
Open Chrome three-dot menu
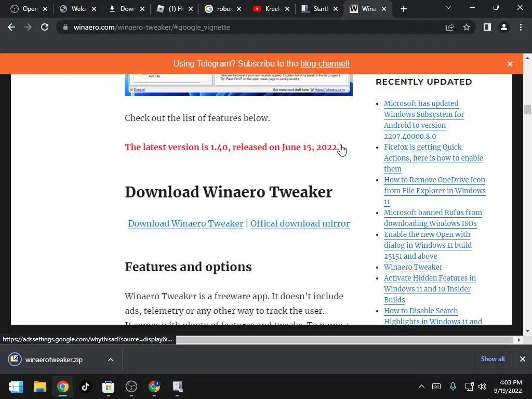click(521, 27)
